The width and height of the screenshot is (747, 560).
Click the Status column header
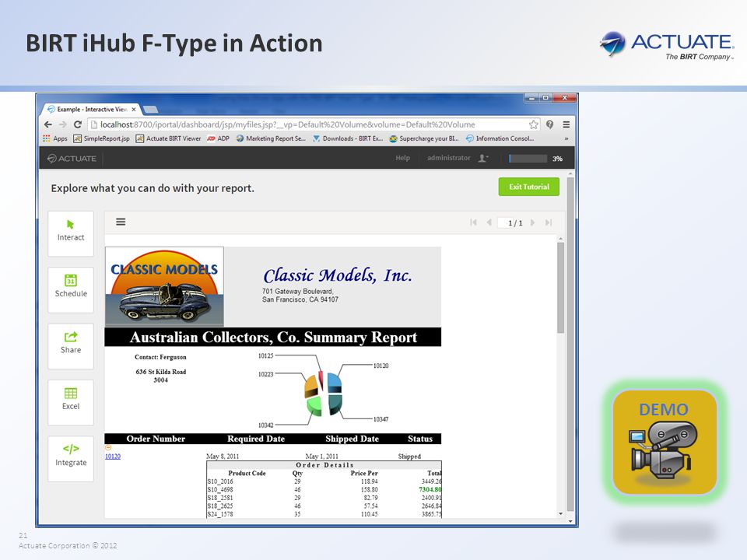click(x=420, y=439)
